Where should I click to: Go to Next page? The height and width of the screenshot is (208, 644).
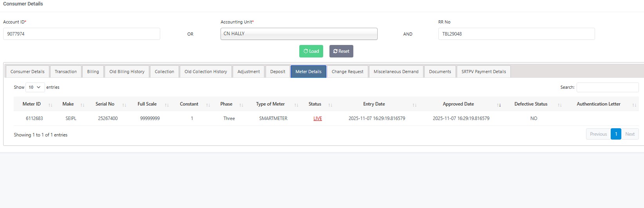click(x=630, y=134)
